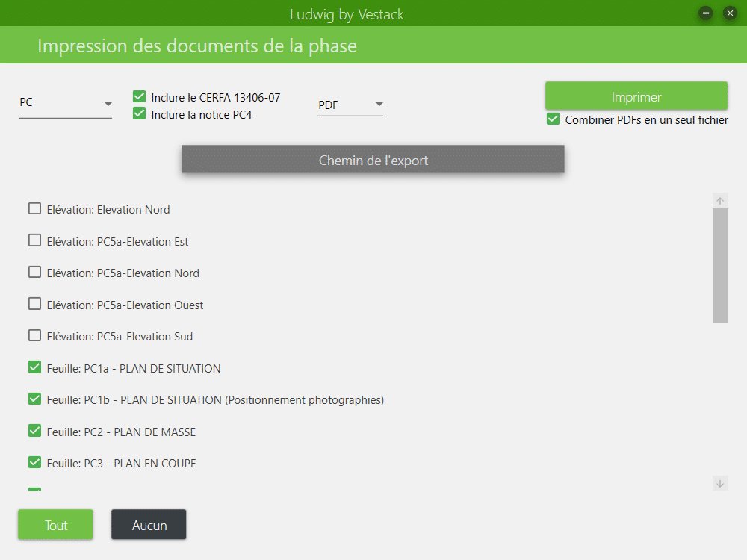Screen dimensions: 747x560
Task: Close the Ludwig by Vestack window
Action: (730, 13)
